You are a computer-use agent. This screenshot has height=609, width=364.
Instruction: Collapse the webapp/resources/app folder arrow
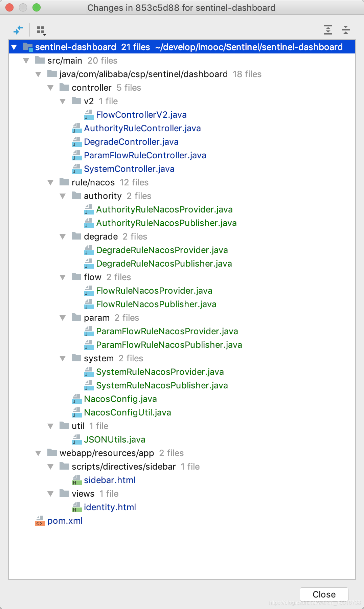pos(39,453)
